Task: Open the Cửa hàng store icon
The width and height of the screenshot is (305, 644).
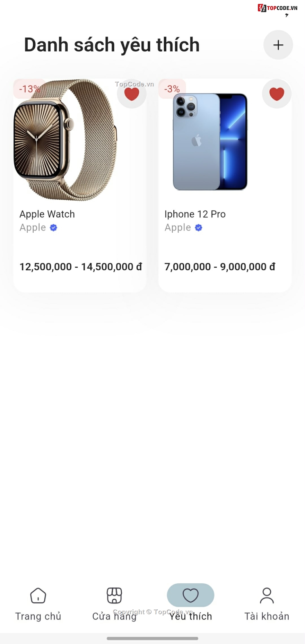Action: click(114, 596)
